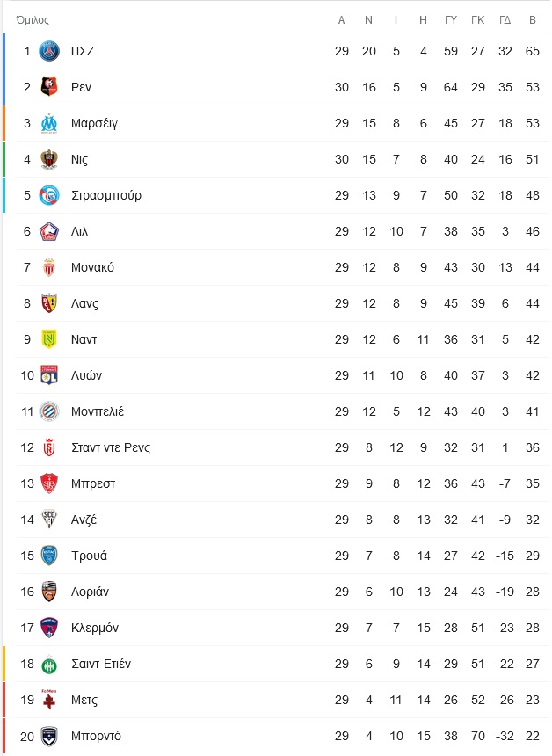Select the Νις team logo
This screenshot has width=552, height=756.
[x=49, y=159]
